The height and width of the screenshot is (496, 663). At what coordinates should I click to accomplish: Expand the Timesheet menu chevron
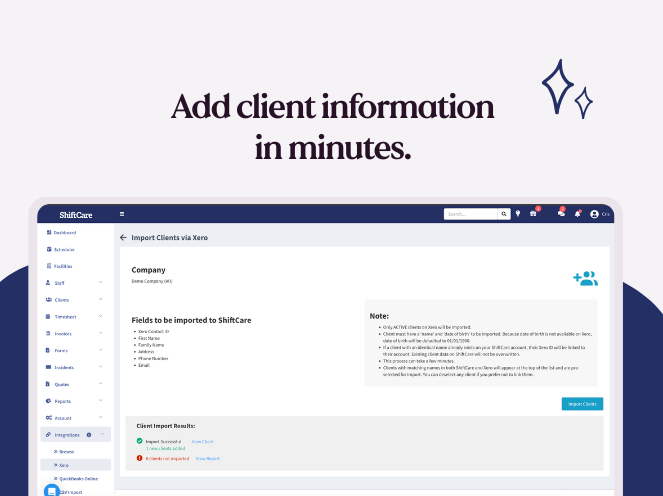click(x=101, y=316)
